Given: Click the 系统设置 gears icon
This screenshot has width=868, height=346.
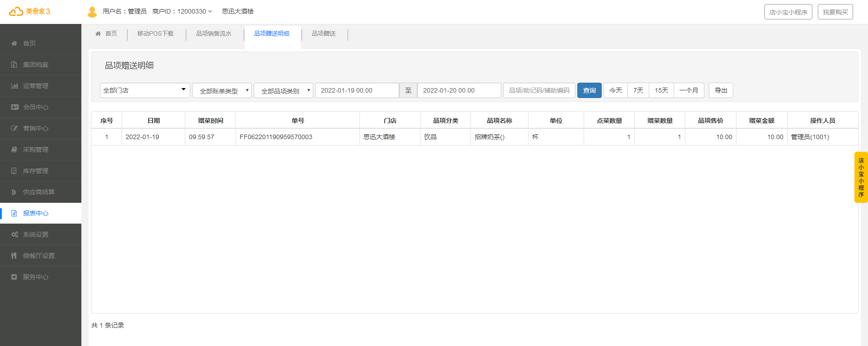Looking at the screenshot, I should 14,234.
